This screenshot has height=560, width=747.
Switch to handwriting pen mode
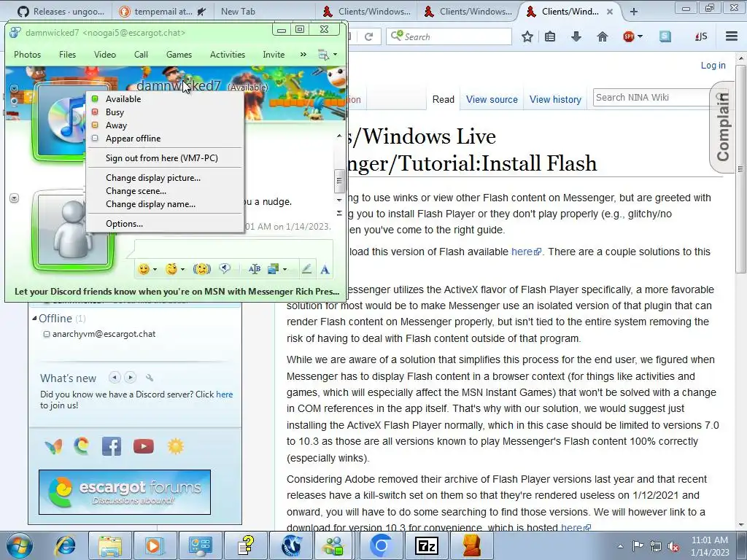pos(306,269)
